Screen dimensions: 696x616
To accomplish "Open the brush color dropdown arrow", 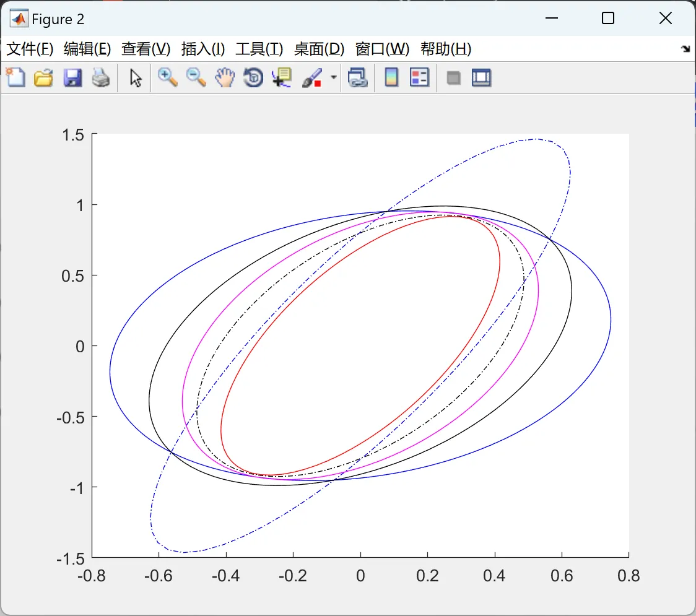I will pos(334,77).
